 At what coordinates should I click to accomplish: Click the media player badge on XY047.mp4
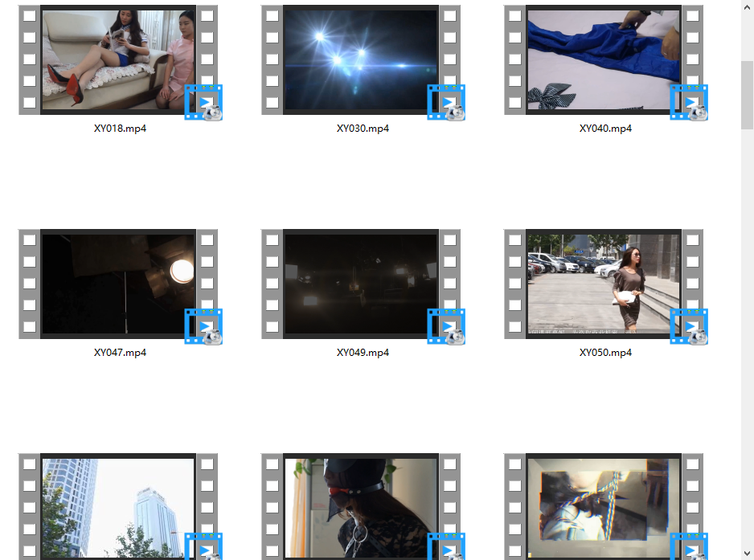pyautogui.click(x=203, y=326)
